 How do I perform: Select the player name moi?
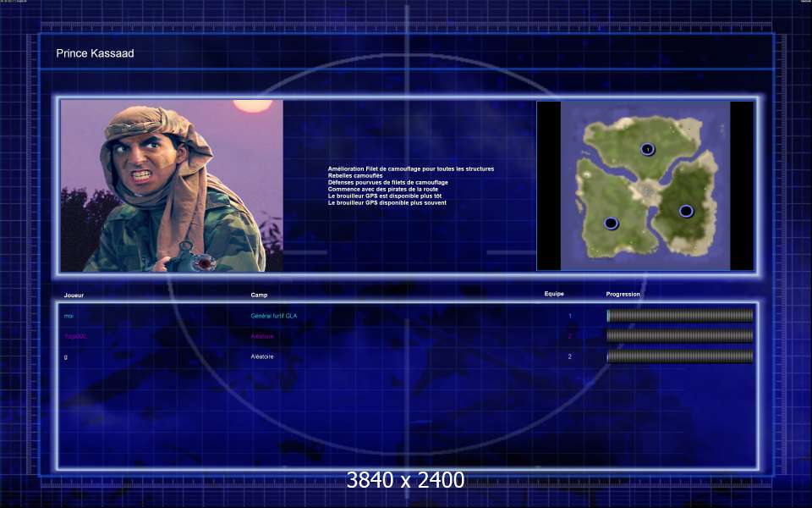(69, 316)
